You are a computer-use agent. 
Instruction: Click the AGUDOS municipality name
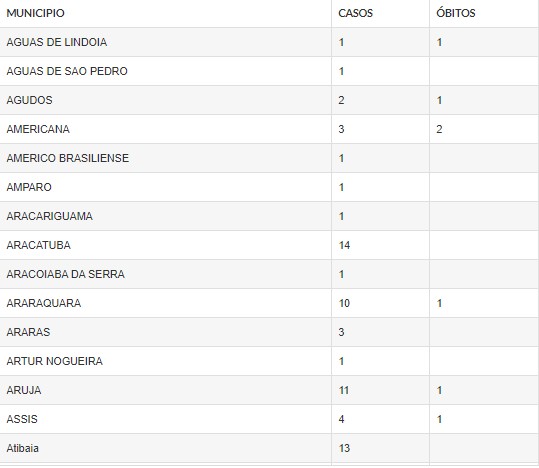[x=30, y=100]
